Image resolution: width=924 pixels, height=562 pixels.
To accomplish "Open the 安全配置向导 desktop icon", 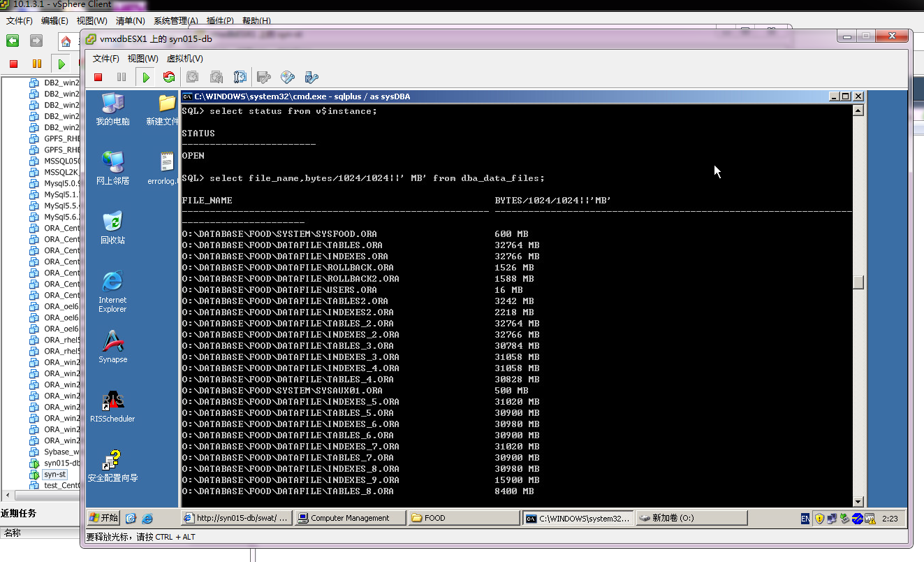I will 112,466.
